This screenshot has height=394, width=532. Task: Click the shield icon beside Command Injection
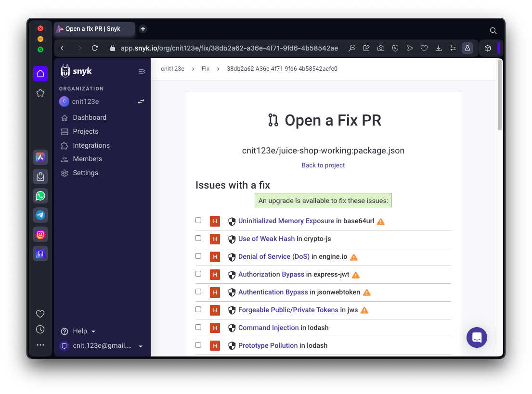(x=232, y=328)
